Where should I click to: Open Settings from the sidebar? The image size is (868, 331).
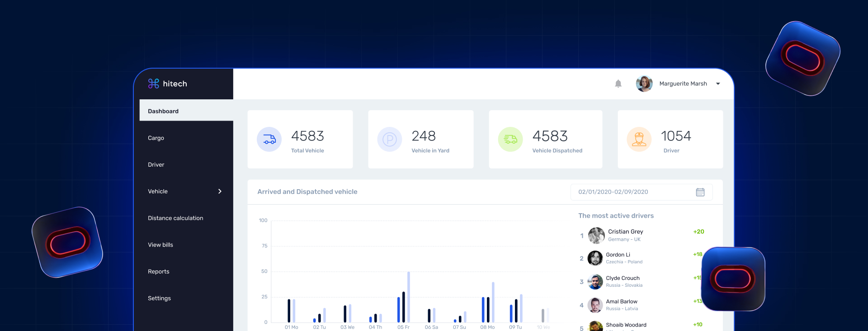pyautogui.click(x=159, y=298)
